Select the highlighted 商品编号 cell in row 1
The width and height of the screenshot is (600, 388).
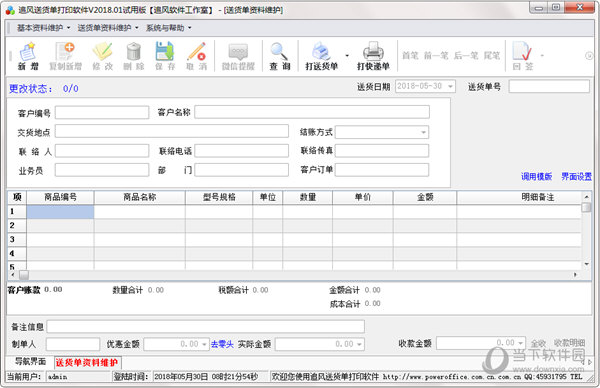point(60,212)
